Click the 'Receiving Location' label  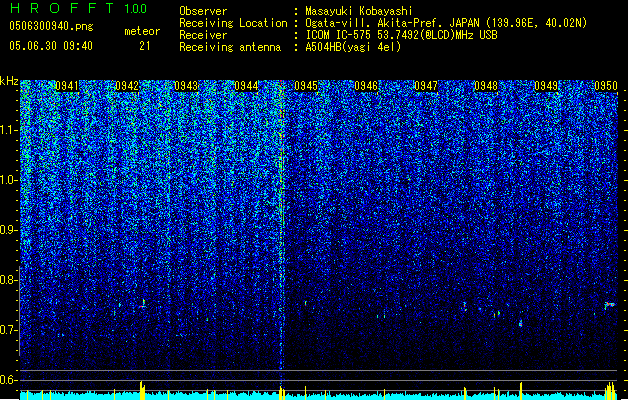[233, 23]
